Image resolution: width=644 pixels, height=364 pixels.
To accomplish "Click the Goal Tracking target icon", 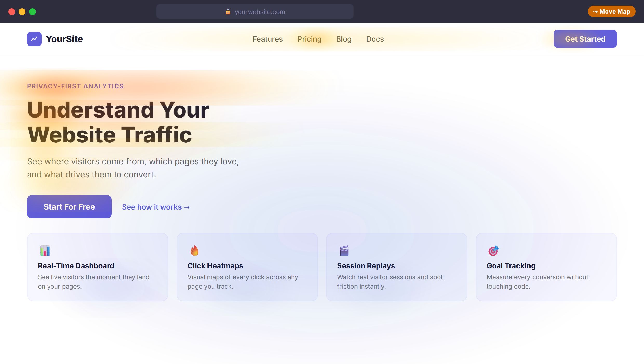I will (493, 251).
